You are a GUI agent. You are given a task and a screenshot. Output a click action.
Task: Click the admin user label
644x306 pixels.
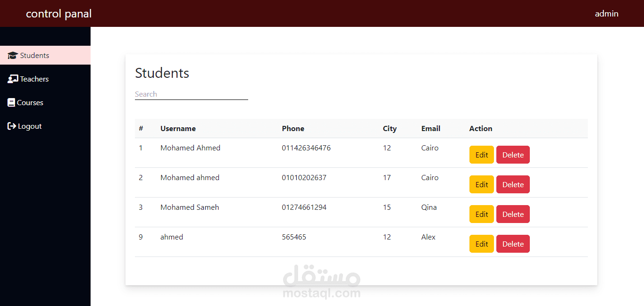607,14
